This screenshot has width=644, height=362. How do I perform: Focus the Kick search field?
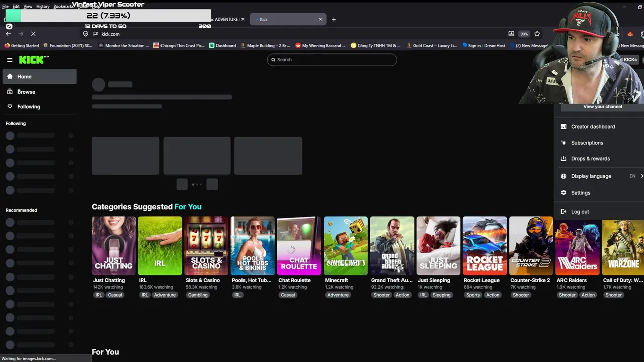click(332, 60)
